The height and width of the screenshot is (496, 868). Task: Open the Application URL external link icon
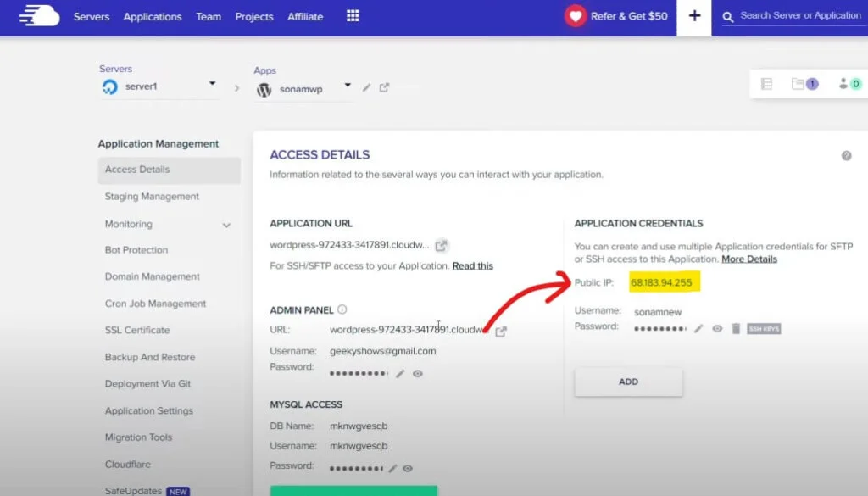tap(441, 245)
